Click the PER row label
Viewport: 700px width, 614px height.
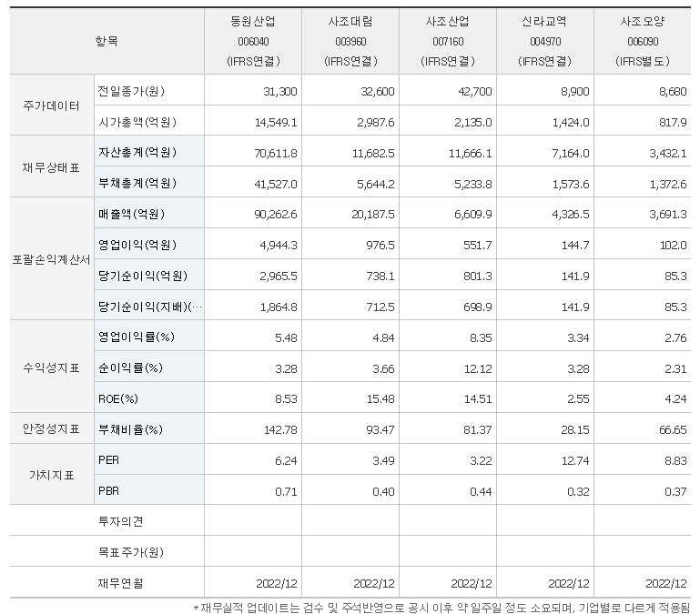coord(108,460)
